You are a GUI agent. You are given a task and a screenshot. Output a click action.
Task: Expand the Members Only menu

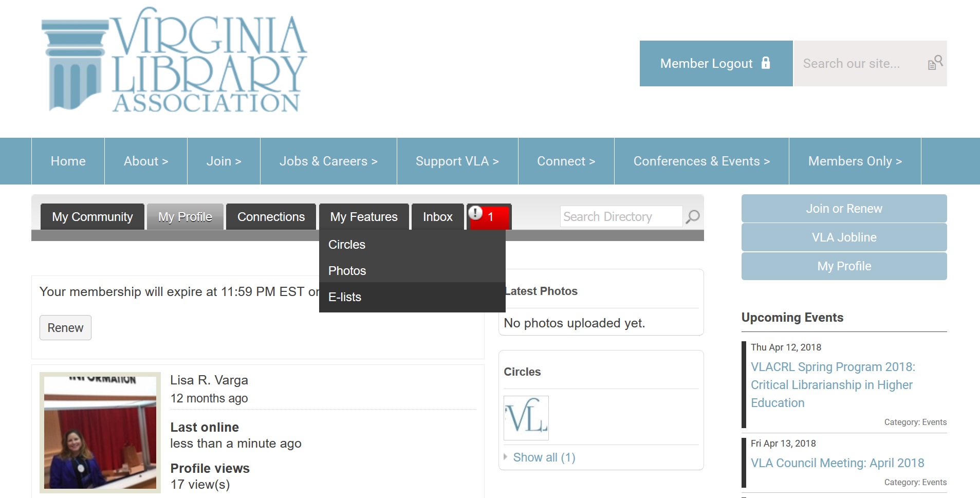tap(855, 161)
